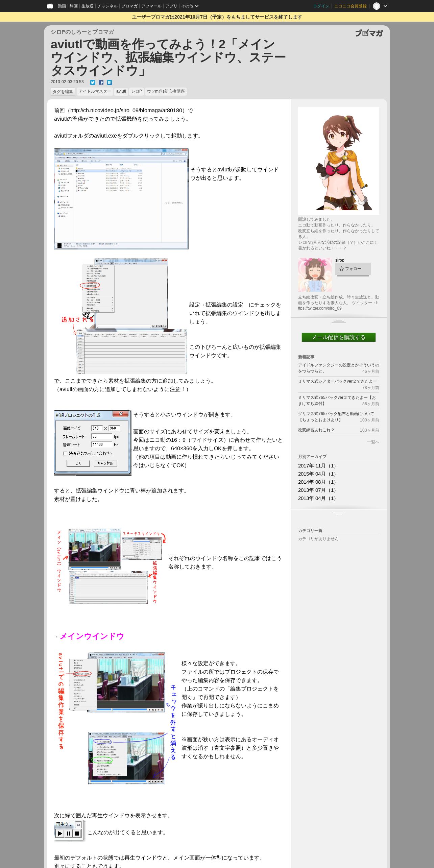Open the playback window screenshot thumbnail
Viewport: 434px width, 868px height.
click(x=69, y=830)
